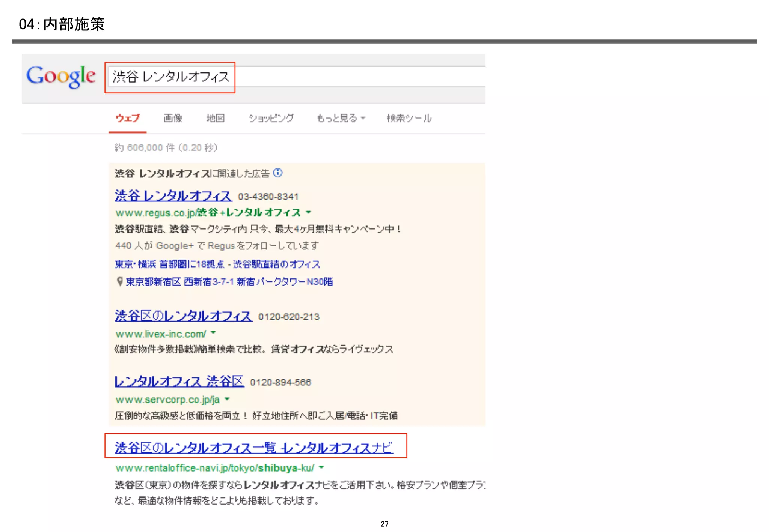769x532 pixels.
Task: Switch to the 画像 tab
Action: click(173, 119)
